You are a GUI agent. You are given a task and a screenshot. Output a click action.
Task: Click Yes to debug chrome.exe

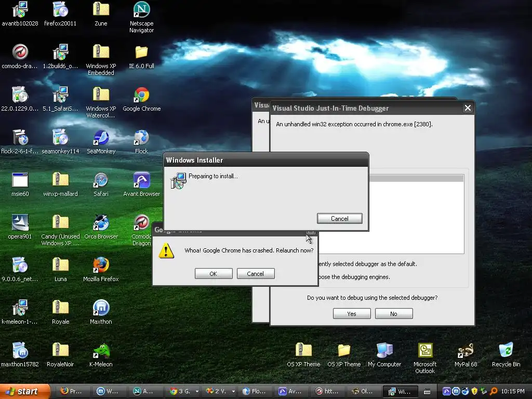point(352,313)
